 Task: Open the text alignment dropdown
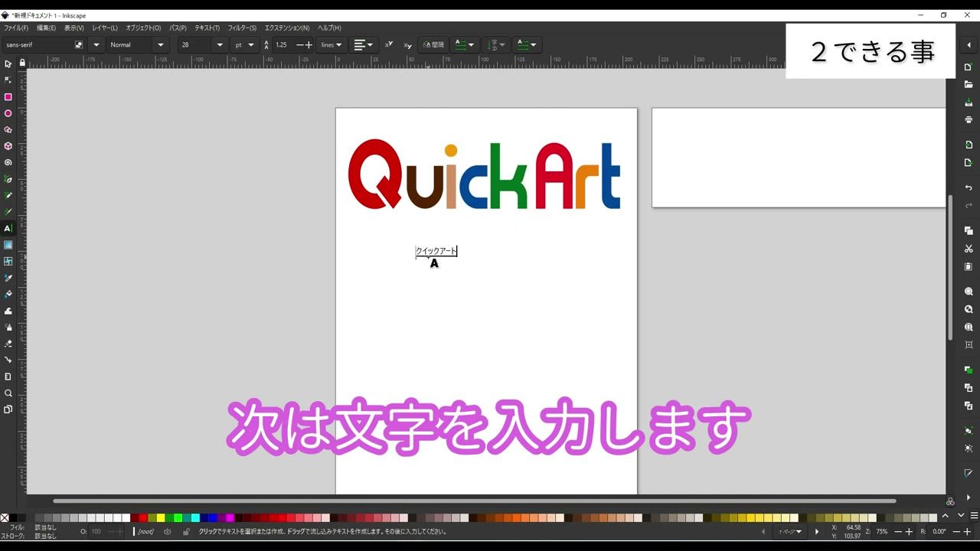point(364,44)
